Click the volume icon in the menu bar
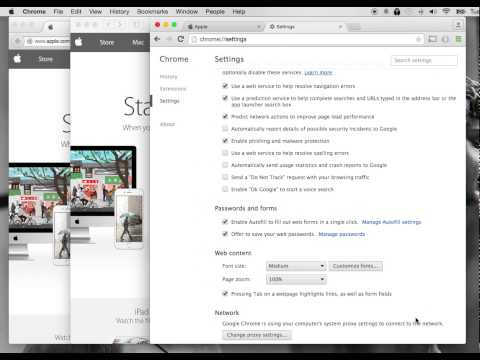Image resolution: width=480 pixels, height=360 pixels. [x=433, y=12]
